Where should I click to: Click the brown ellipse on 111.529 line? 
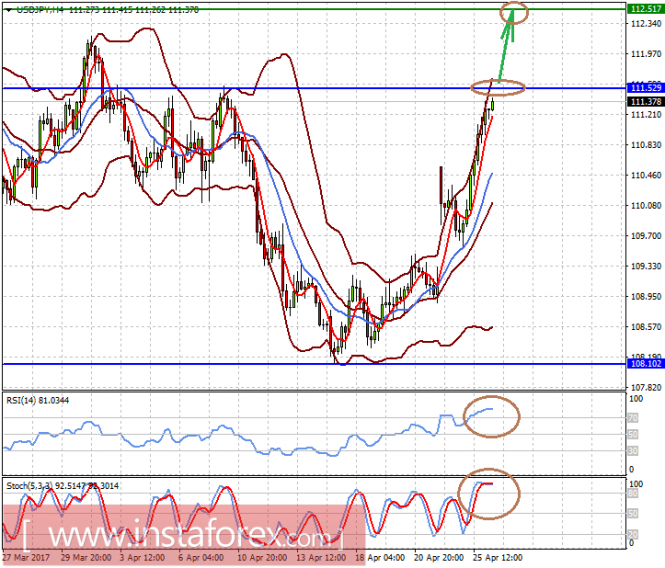[498, 88]
